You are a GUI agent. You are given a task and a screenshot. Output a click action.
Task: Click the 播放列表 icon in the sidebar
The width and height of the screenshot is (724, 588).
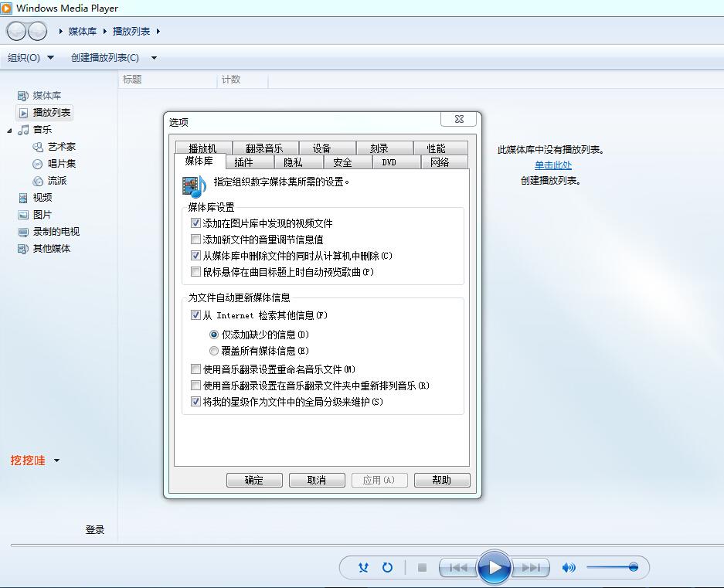click(23, 113)
